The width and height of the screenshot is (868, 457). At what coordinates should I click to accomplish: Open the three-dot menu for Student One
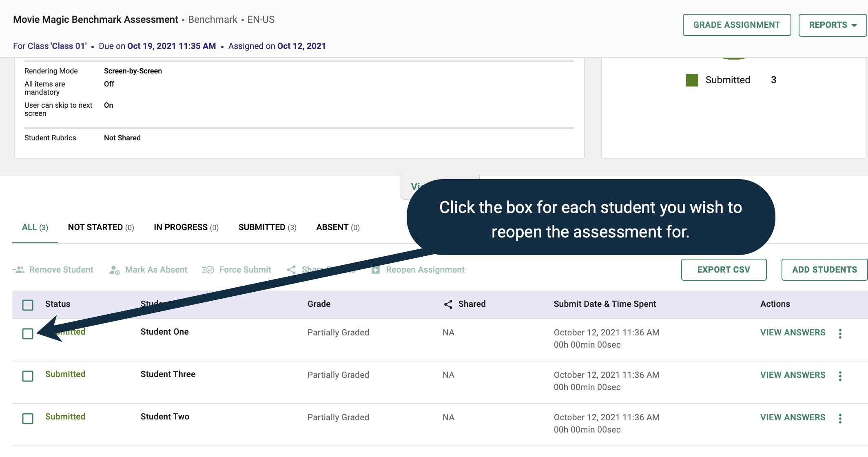click(x=840, y=334)
